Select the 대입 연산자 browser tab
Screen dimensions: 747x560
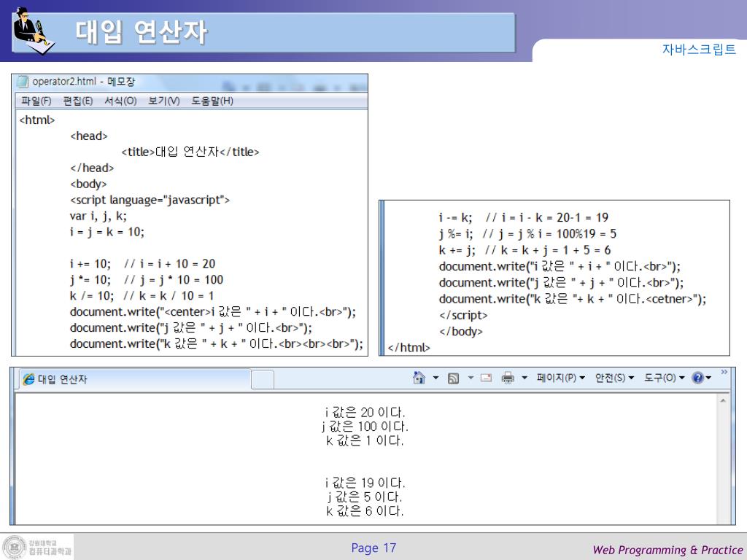click(135, 379)
